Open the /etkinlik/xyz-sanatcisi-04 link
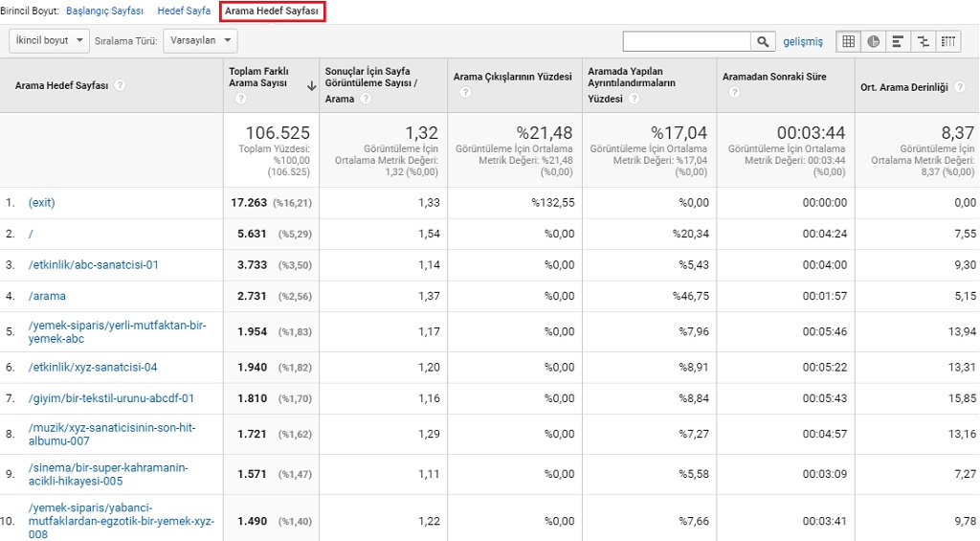The width and height of the screenshot is (980, 541). tap(93, 367)
